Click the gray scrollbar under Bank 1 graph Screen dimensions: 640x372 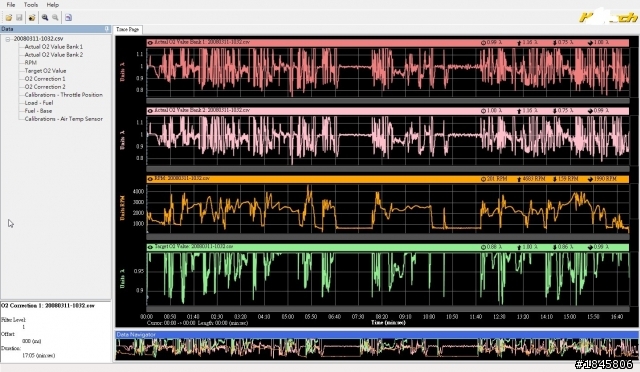tap(387, 100)
